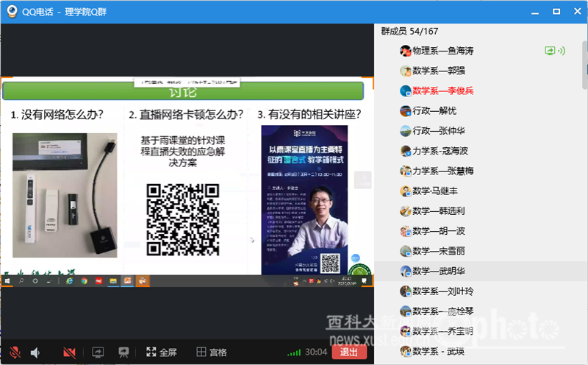Leave the call with the red 退出 button
Screen dimensions: 588x365
348,352
